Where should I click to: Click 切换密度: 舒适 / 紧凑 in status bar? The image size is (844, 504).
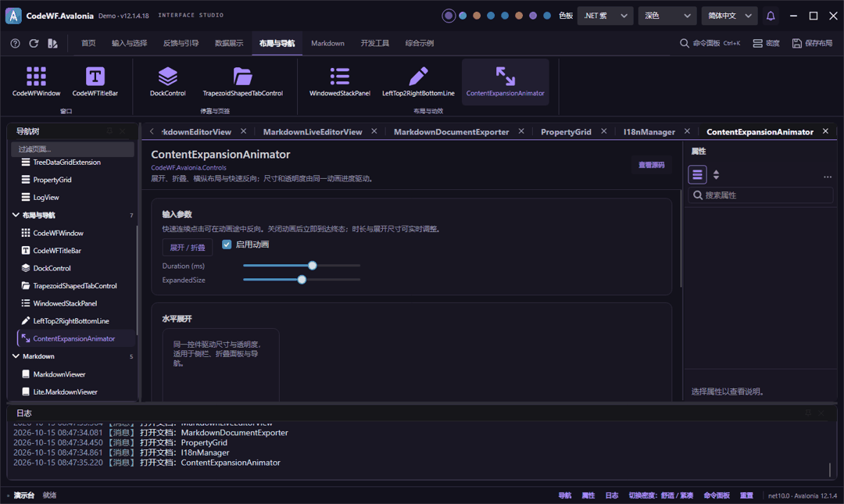pyautogui.click(x=661, y=495)
